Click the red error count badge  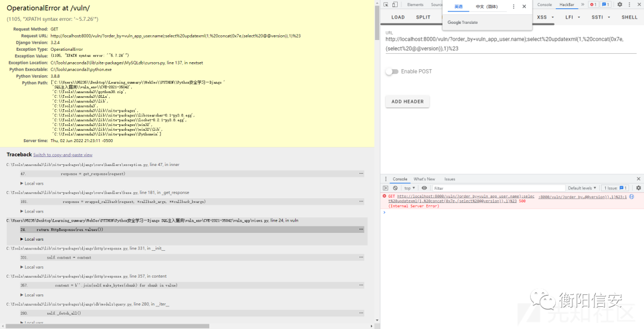[593, 5]
